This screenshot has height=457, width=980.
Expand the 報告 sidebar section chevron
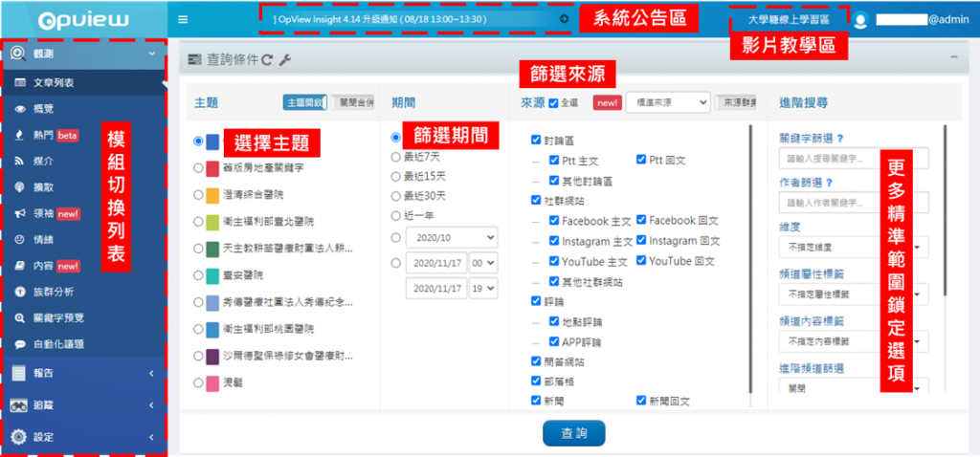(152, 373)
